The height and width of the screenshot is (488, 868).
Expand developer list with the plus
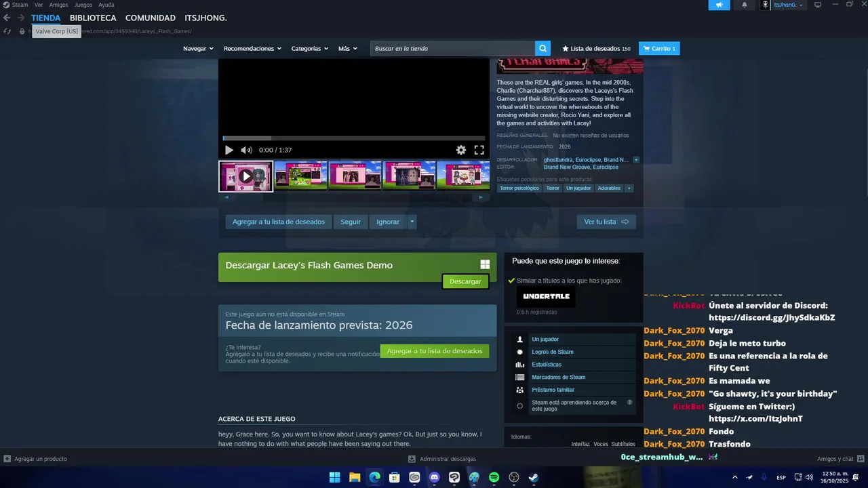[636, 160]
